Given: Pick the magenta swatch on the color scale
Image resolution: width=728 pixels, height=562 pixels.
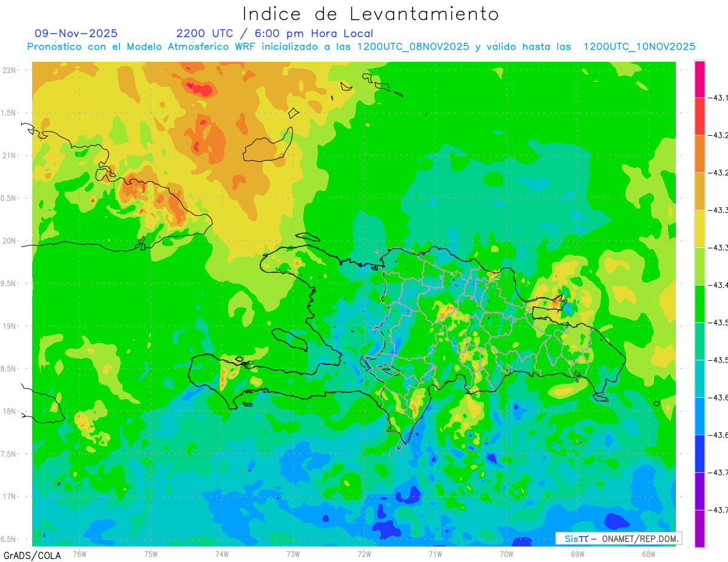Looking at the screenshot, I should [x=699, y=79].
